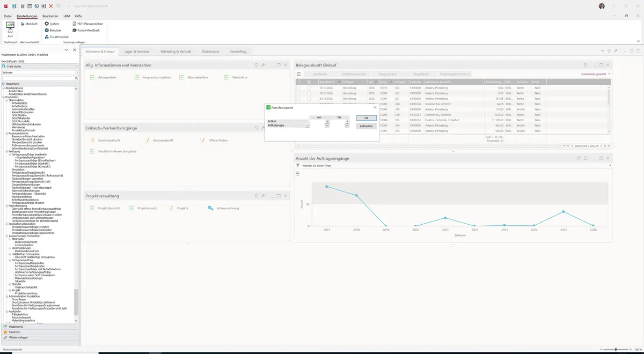Click the navigation tree vertical scrollbar

[76, 302]
